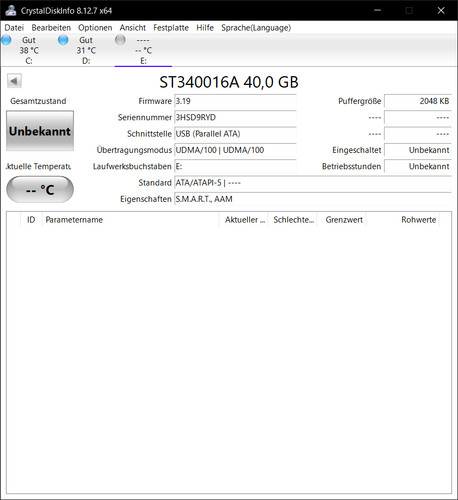Click the Aktuelle Temperatur label

(38, 166)
